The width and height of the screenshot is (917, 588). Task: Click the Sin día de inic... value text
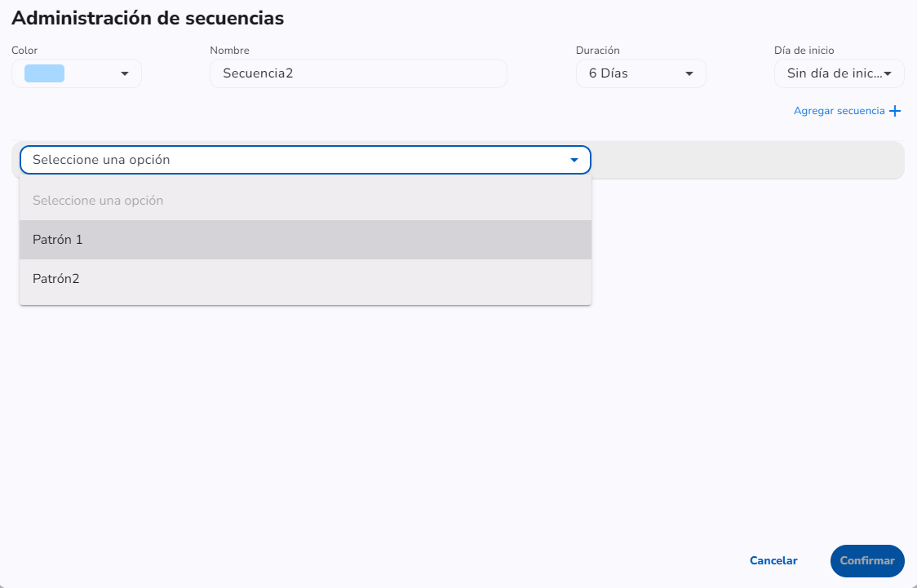[x=835, y=73]
